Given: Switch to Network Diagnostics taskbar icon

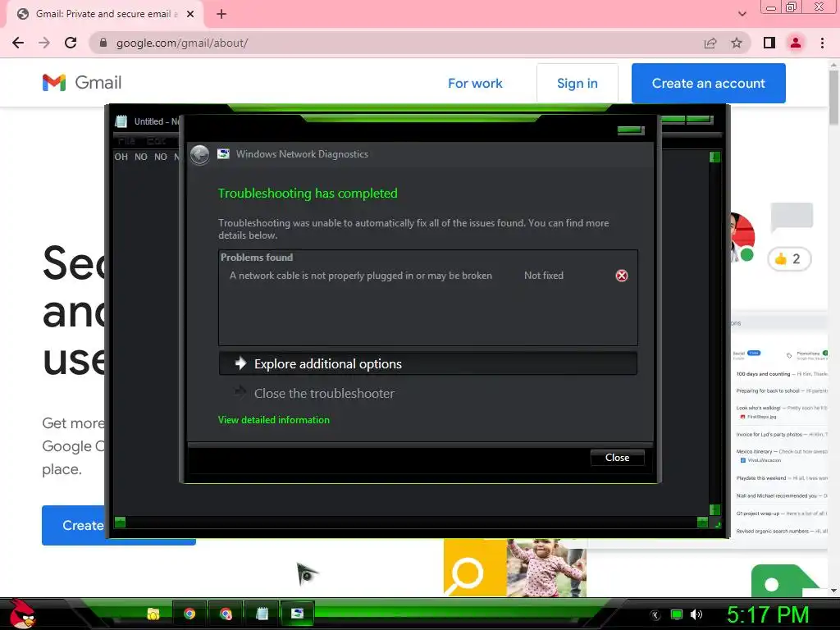Looking at the screenshot, I should (x=297, y=614).
